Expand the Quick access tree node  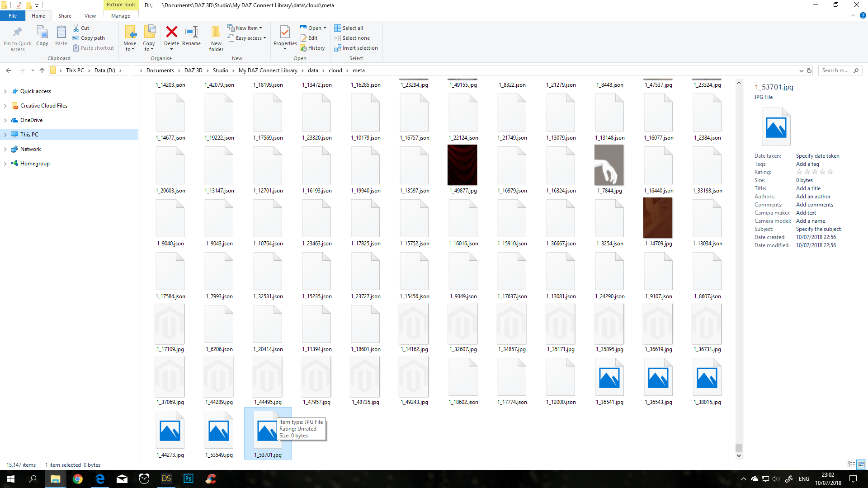click(5, 91)
